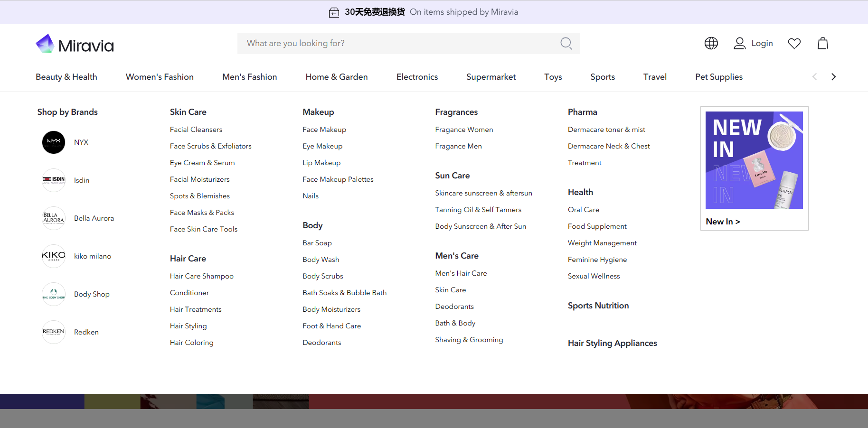The height and width of the screenshot is (428, 868).
Task: Open Sports Nutrition heading
Action: [x=598, y=306]
